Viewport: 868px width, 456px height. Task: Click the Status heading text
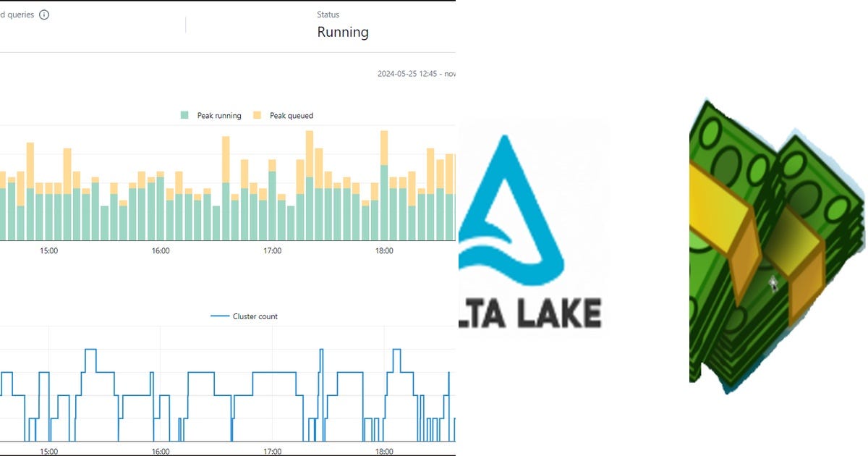328,14
